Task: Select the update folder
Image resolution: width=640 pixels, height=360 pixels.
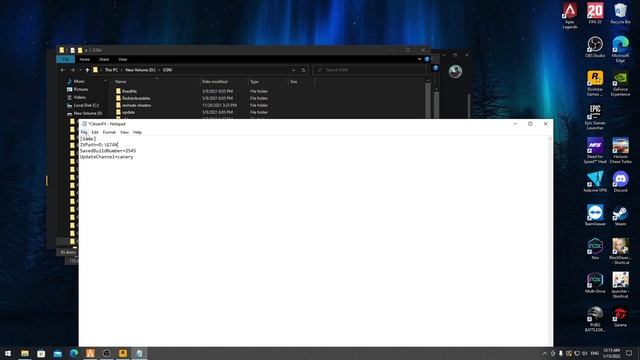Action: [x=128, y=112]
